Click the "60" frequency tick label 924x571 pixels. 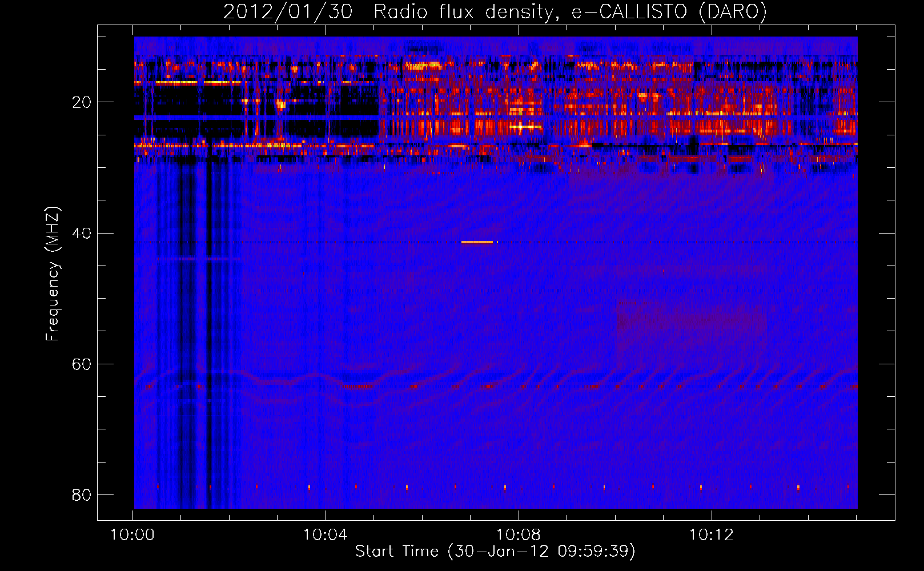82,364
